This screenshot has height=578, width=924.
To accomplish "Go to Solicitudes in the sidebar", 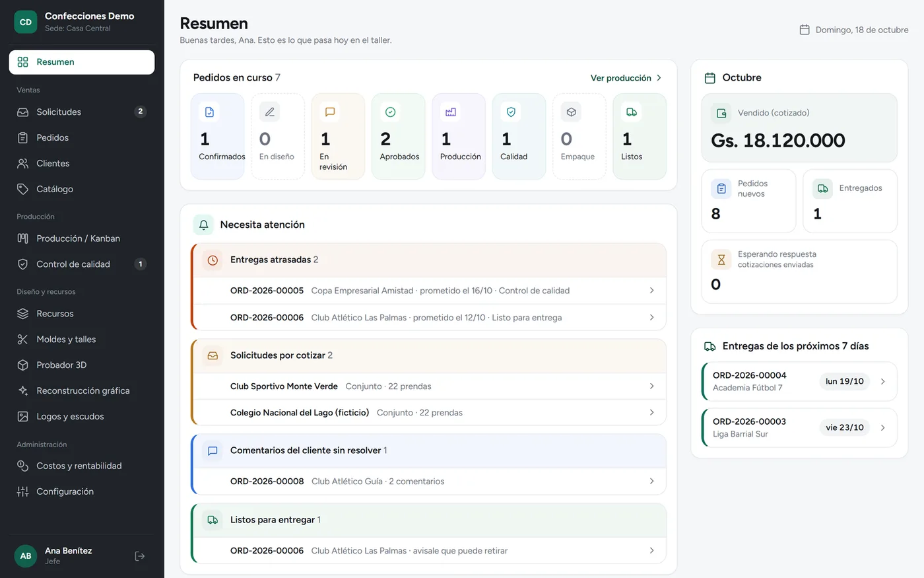I will 82,112.
